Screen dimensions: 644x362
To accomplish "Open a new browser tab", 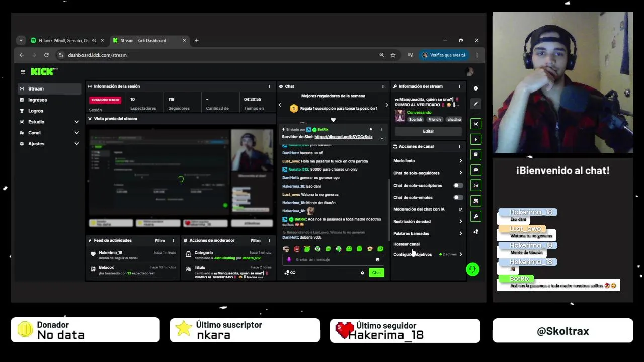I will (x=197, y=40).
